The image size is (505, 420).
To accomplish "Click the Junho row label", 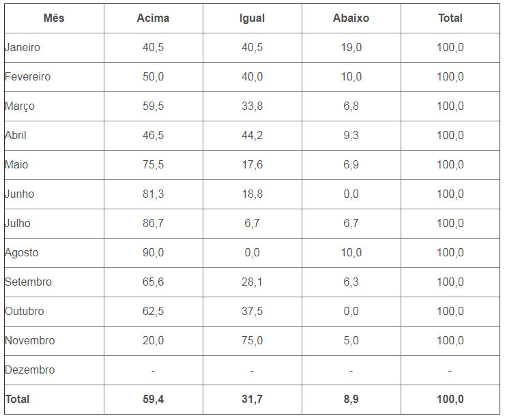I will click(x=19, y=194).
